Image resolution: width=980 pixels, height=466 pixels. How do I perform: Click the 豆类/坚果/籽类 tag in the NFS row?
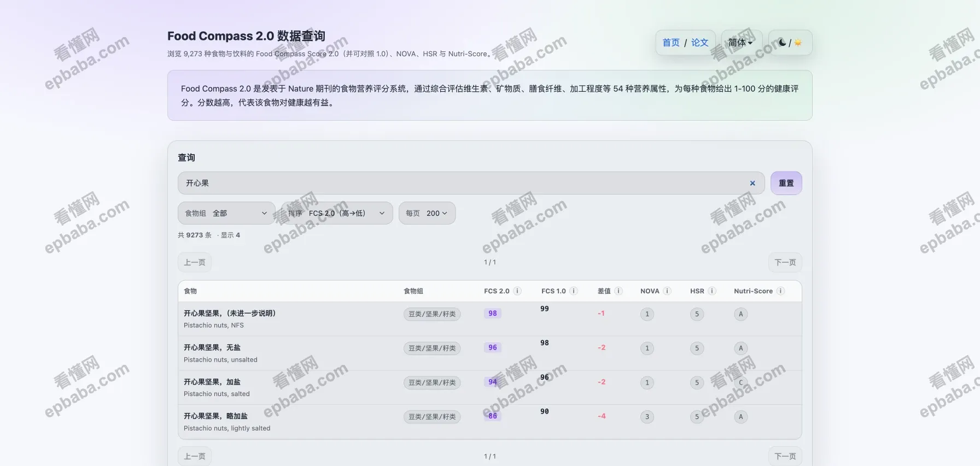coord(432,314)
